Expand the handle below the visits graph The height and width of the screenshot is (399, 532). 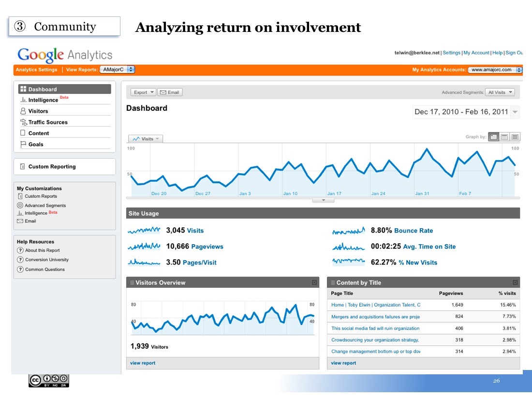coord(324,200)
